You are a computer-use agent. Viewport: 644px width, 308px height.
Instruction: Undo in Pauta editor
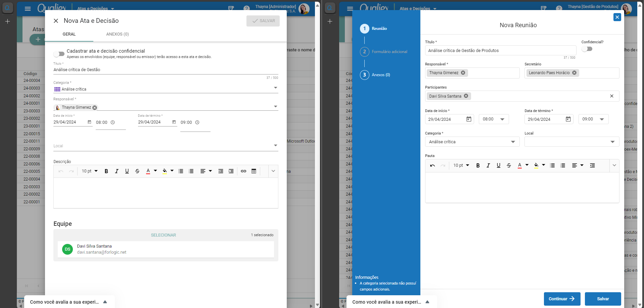[x=432, y=165]
